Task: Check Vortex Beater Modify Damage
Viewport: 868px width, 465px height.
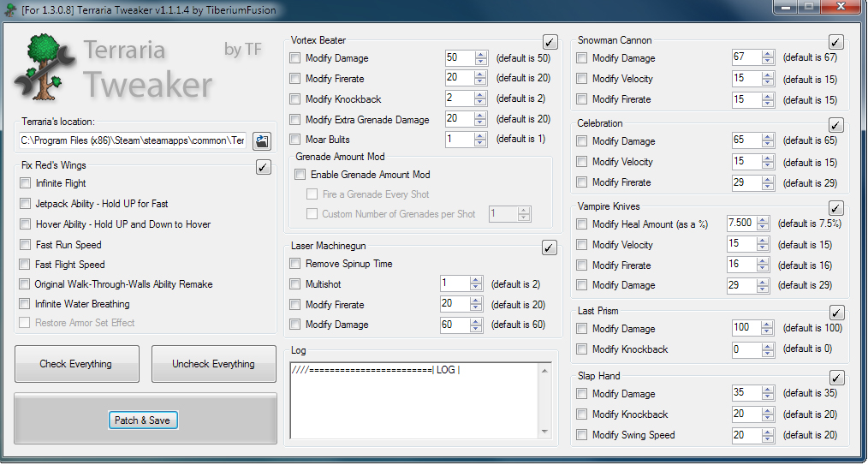Action: tap(295, 57)
